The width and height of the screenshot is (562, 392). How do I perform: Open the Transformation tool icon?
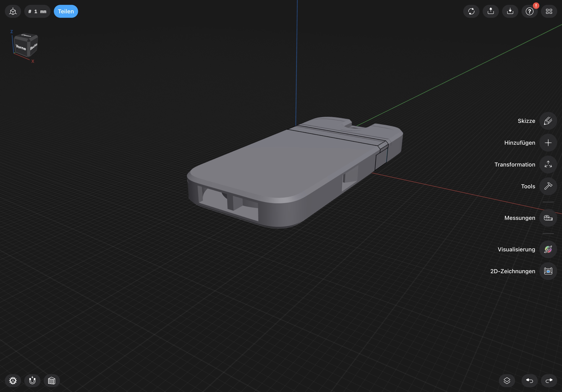(x=548, y=164)
